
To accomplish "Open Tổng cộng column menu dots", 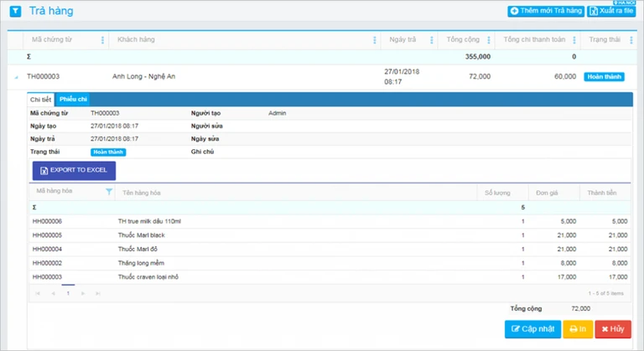I will (x=488, y=40).
